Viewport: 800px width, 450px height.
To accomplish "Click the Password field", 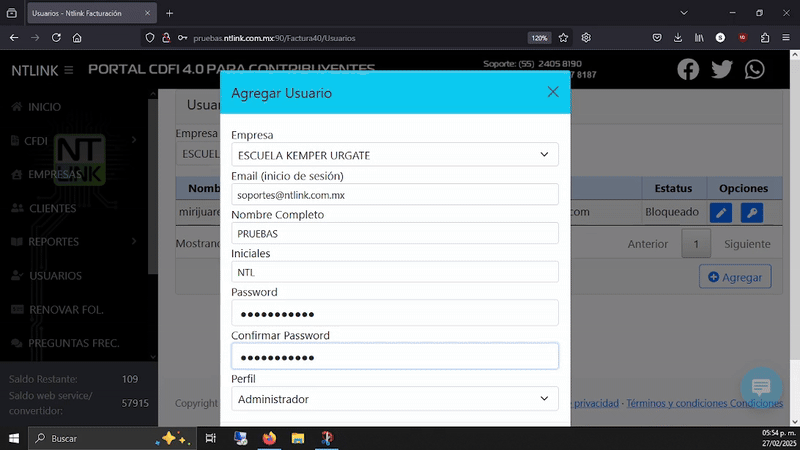I will 394,313.
